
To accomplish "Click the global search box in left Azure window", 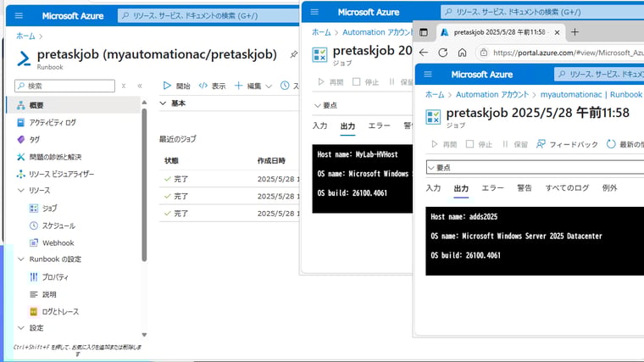I will tap(208, 15).
